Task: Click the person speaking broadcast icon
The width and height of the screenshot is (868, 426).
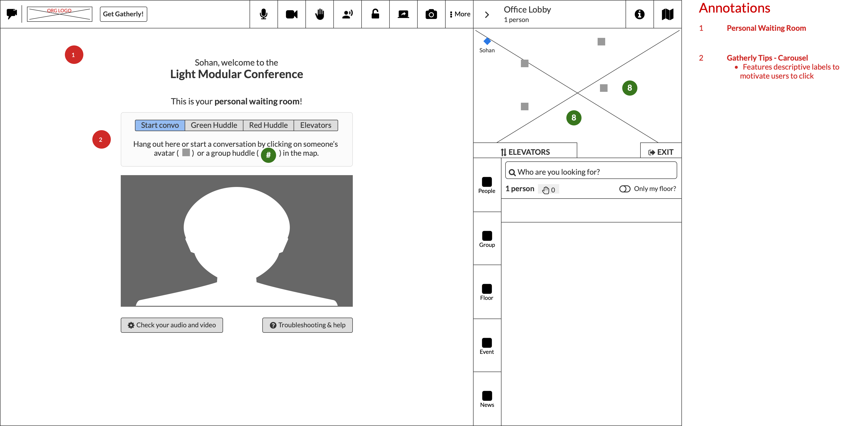Action: coord(348,14)
